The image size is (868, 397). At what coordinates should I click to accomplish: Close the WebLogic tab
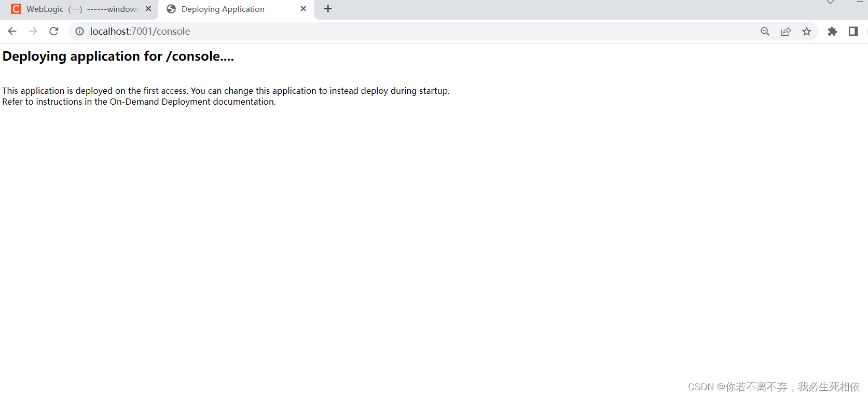pyautogui.click(x=148, y=9)
